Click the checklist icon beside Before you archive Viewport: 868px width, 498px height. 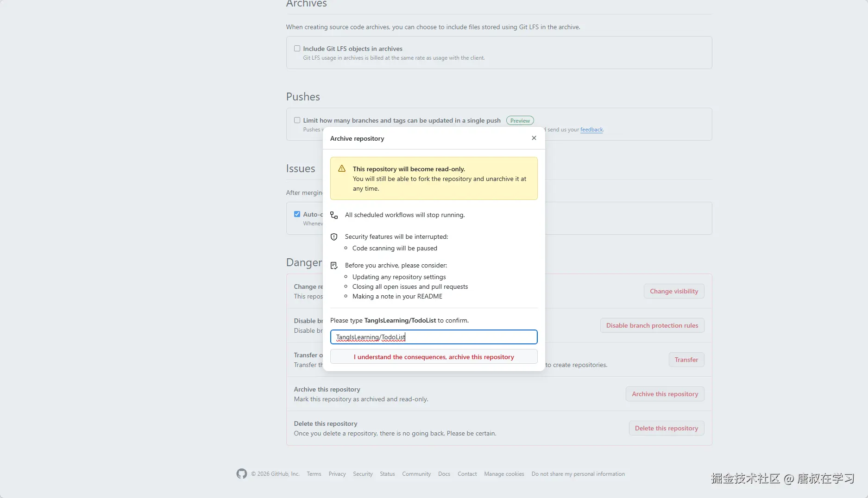334,266
